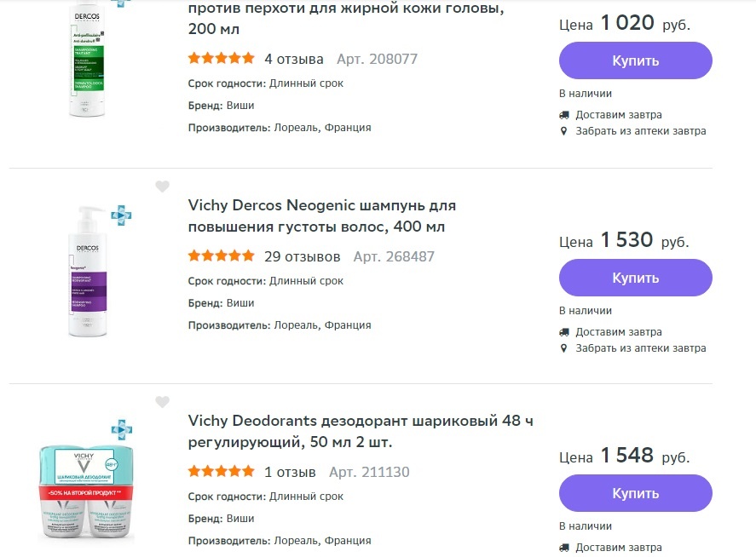The height and width of the screenshot is (557, 756).
Task: Open the 1 отзыв review link
Action: coord(290,472)
